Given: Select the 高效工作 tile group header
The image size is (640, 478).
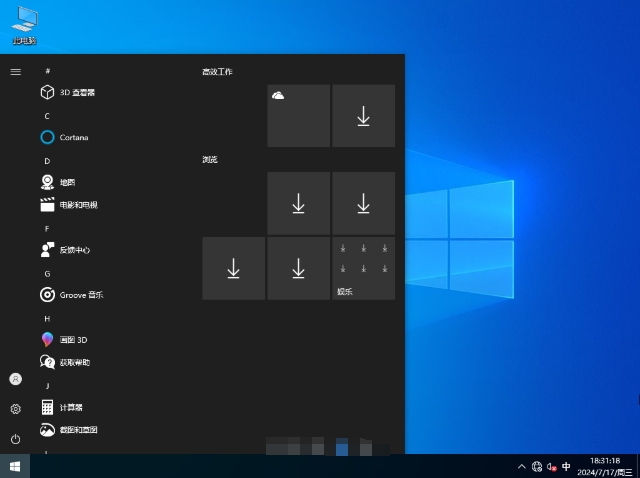Looking at the screenshot, I should [217, 72].
